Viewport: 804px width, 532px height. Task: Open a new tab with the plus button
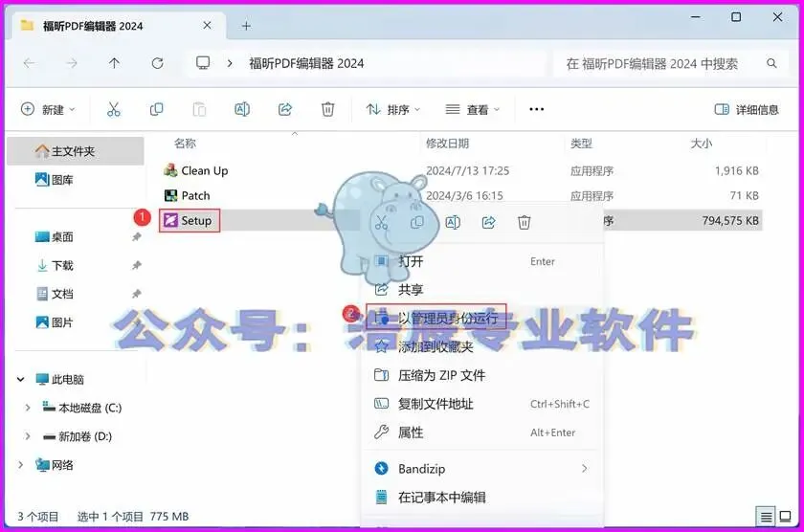pyautogui.click(x=246, y=26)
